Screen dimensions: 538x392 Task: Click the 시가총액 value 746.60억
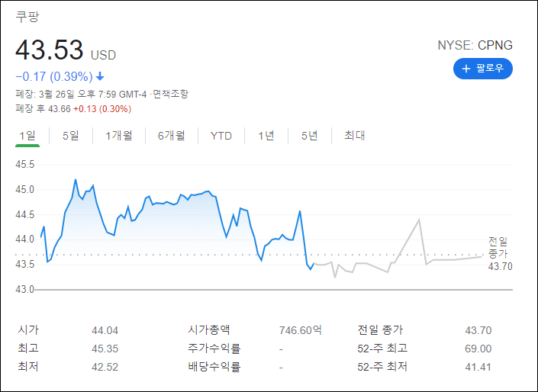[300, 330]
